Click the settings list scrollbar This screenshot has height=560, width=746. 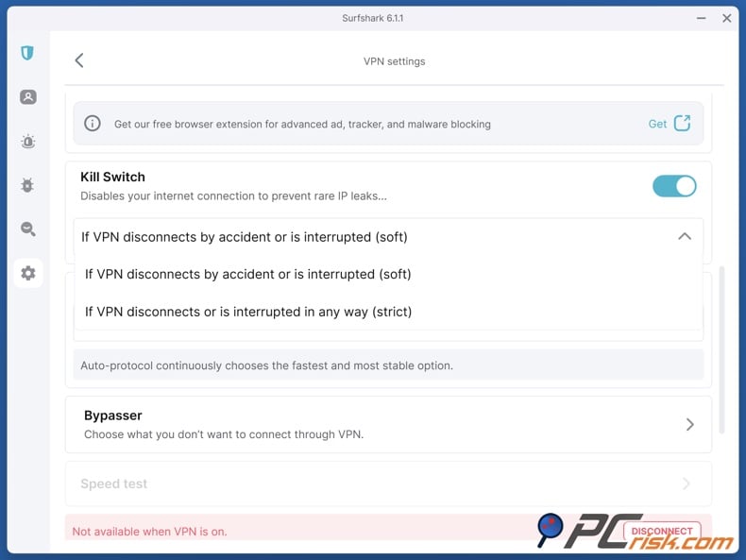click(721, 349)
